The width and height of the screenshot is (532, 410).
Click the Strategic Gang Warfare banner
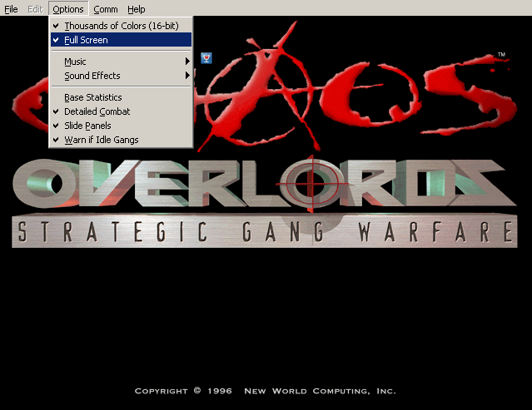pyautogui.click(x=265, y=231)
